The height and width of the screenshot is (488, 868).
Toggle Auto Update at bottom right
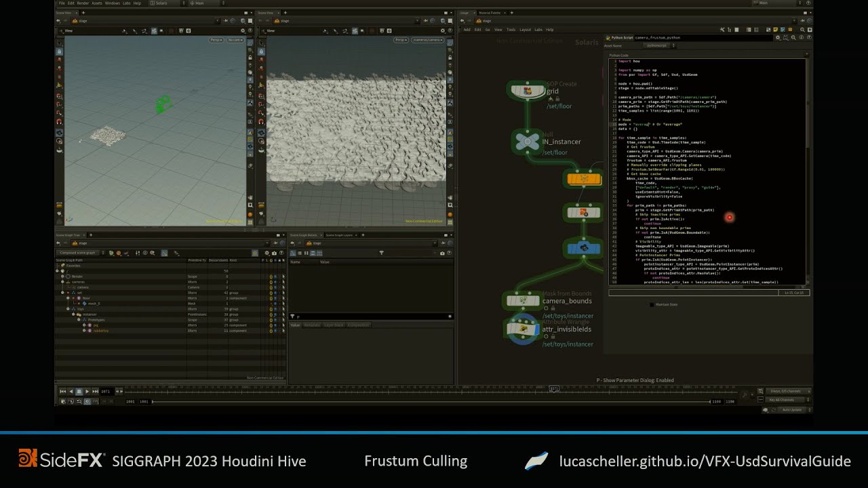(791, 409)
